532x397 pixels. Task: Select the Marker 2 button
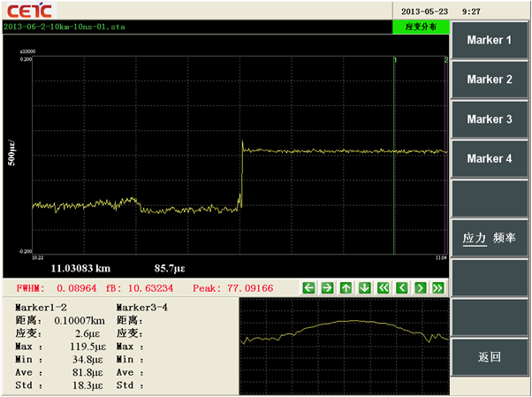490,80
